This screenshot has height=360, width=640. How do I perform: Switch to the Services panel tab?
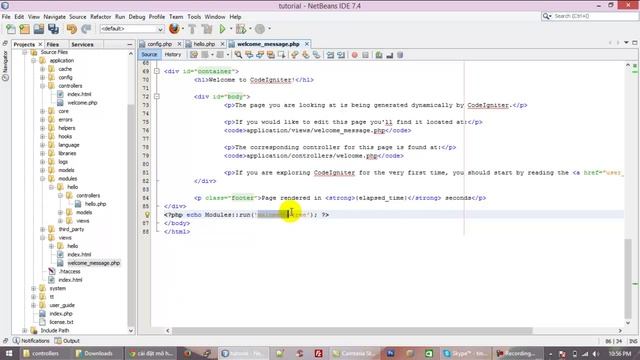pos(82,44)
